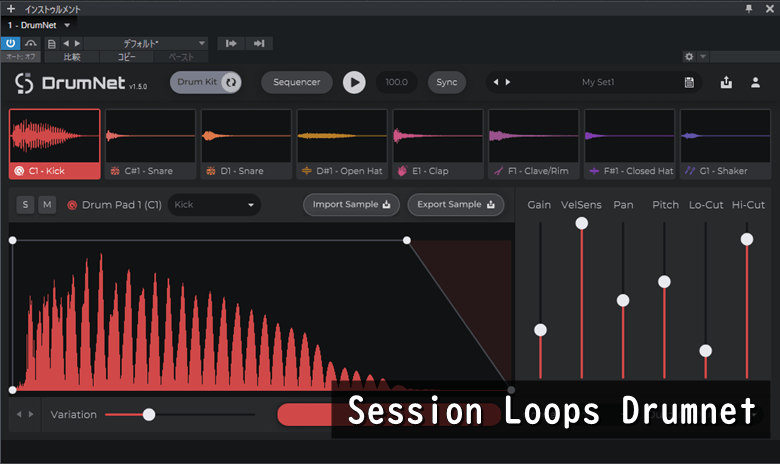This screenshot has height=464, width=780.
Task: Edit the 100.0 tempo field
Action: pos(396,82)
